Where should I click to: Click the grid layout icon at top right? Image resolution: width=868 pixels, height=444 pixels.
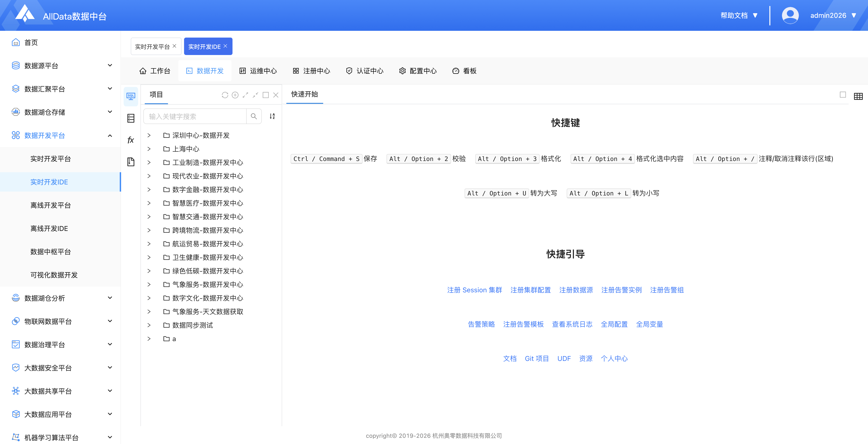pyautogui.click(x=858, y=96)
